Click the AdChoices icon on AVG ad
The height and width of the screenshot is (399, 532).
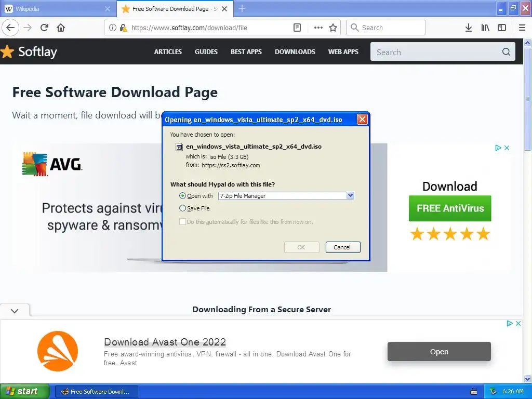pos(498,148)
